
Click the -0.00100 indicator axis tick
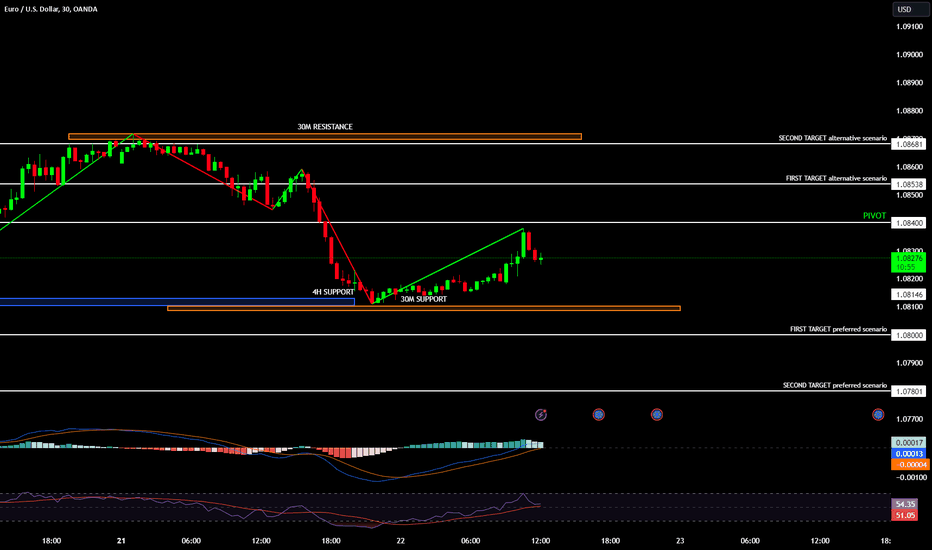[x=911, y=477]
